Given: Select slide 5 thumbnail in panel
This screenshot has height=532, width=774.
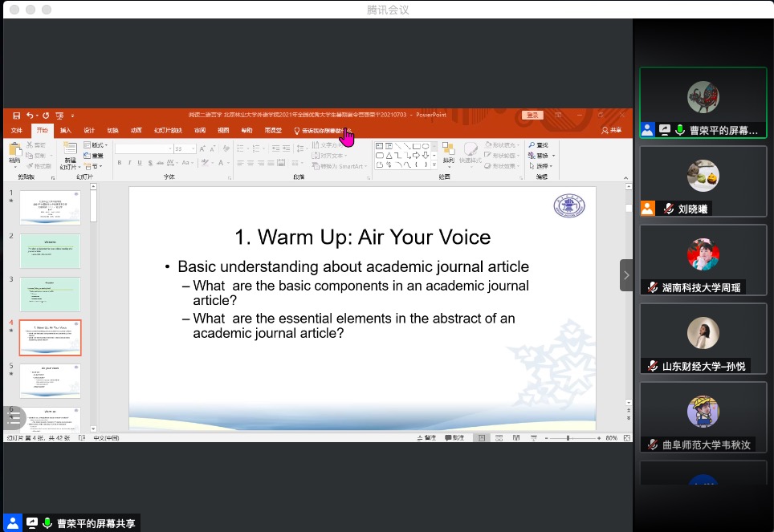Looking at the screenshot, I should [50, 380].
